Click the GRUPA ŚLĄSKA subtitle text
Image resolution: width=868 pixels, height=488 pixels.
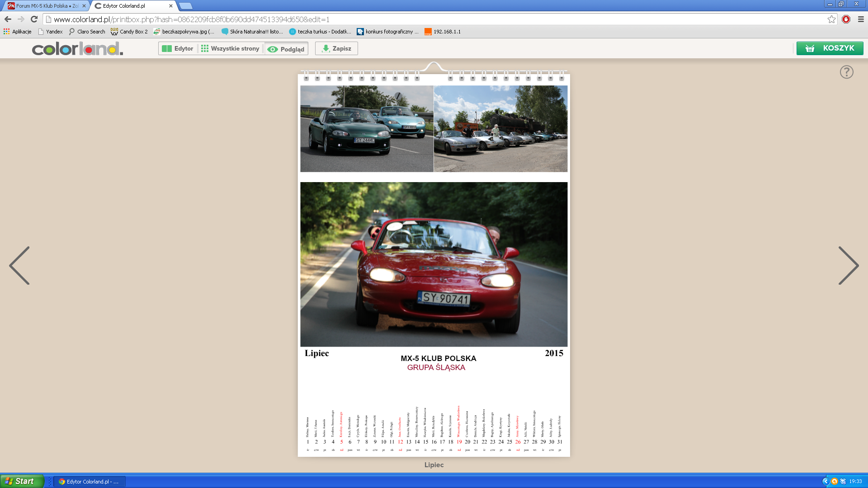[436, 367]
